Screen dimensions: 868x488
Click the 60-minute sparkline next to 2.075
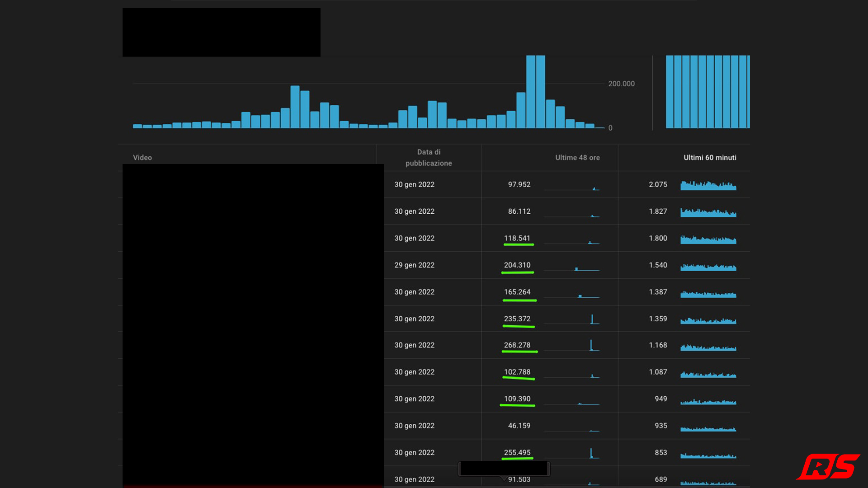(708, 185)
